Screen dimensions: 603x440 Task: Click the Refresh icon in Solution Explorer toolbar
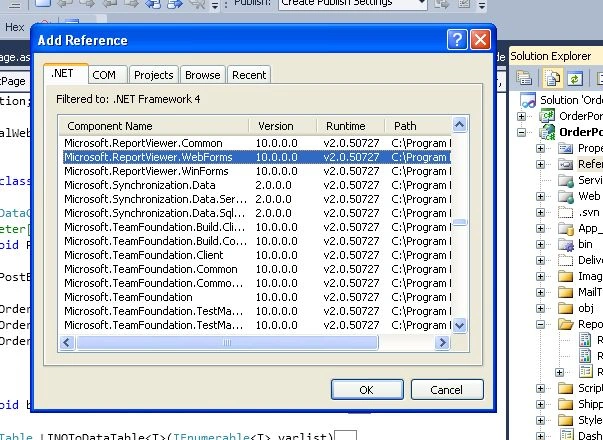click(575, 79)
